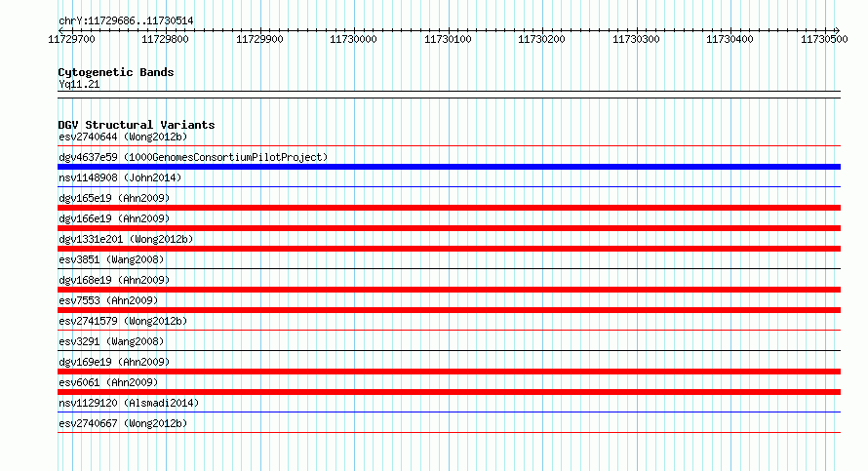This screenshot has height=471, width=868.
Task: Select the Cytogenetic Bands track title
Action: [116, 72]
